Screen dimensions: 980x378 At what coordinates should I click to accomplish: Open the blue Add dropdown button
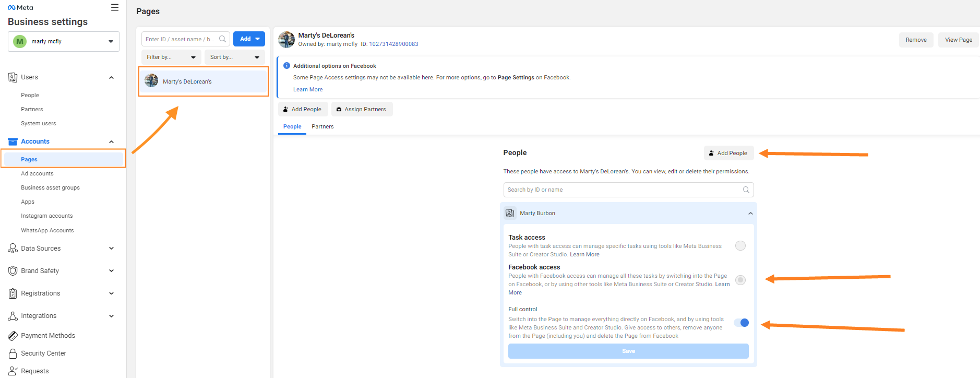249,39
